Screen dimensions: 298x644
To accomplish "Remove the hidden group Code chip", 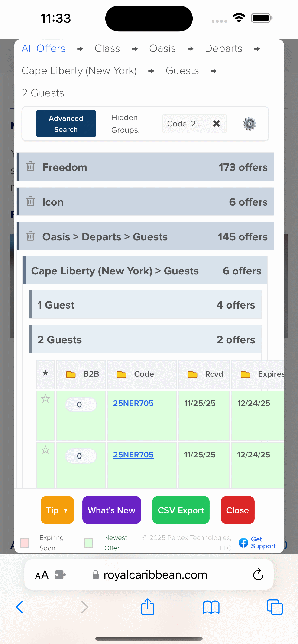I will pyautogui.click(x=217, y=124).
